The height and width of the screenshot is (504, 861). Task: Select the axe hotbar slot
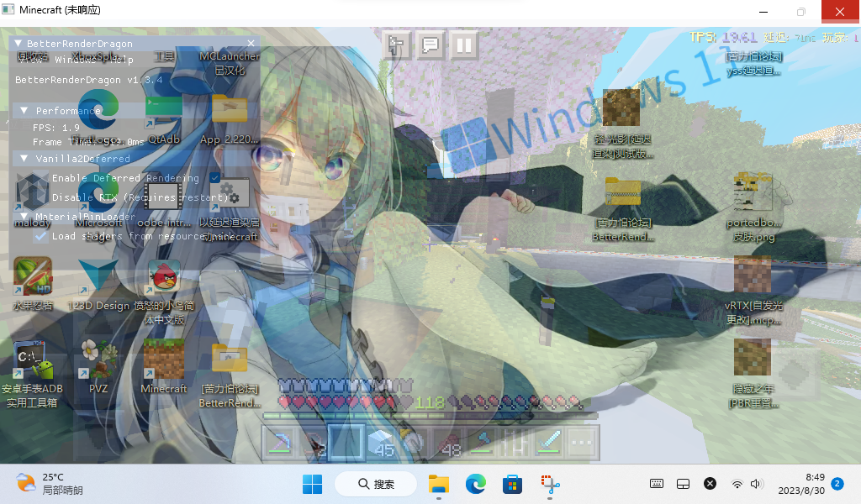(x=480, y=442)
